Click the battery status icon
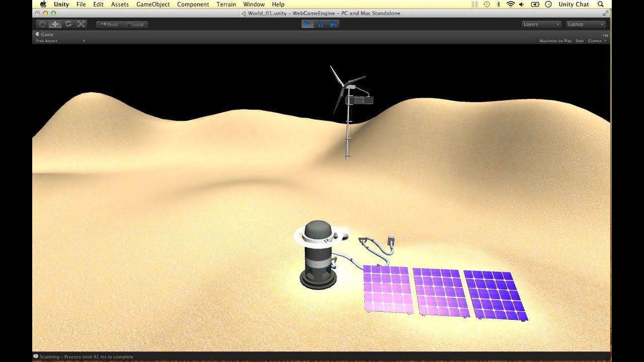Screen dimensions: 644x362 coord(535,4)
